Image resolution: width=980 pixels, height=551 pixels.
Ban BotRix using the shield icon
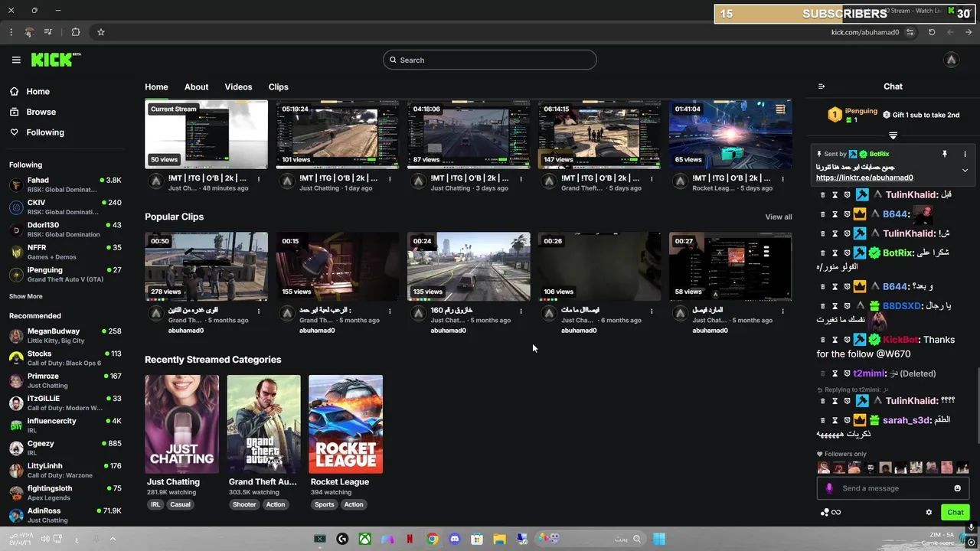(x=848, y=253)
